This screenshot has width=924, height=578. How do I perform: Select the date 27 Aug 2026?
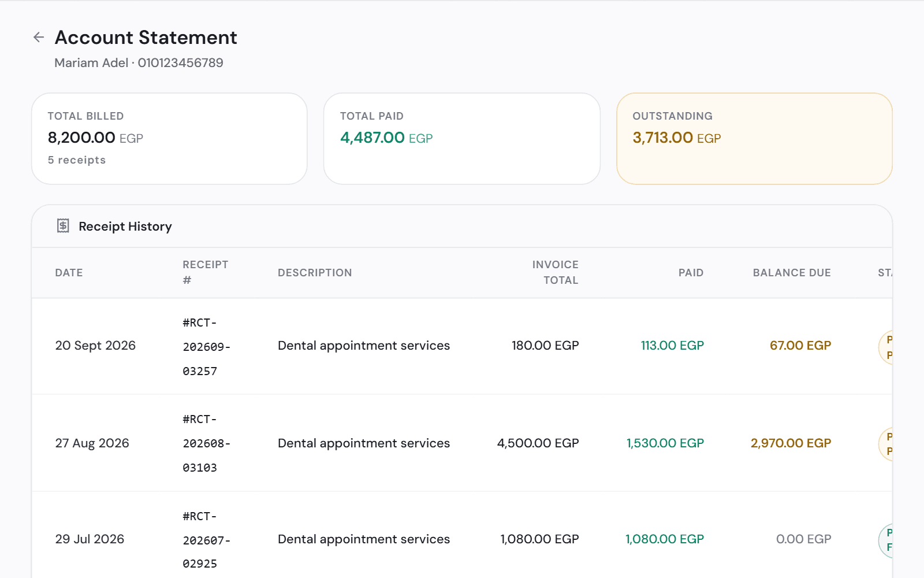point(92,443)
